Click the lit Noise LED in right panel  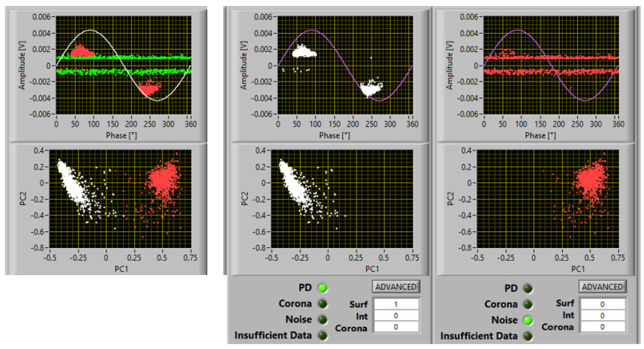(528, 320)
